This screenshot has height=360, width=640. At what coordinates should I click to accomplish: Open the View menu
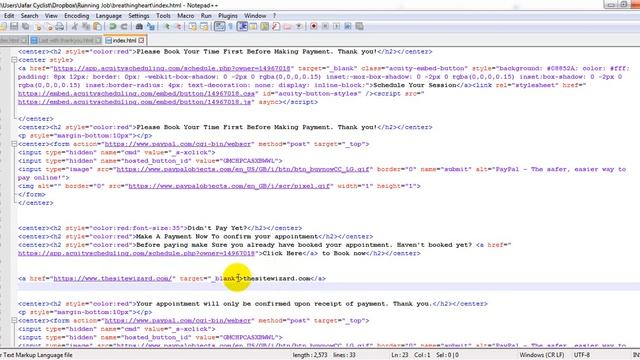51,16
